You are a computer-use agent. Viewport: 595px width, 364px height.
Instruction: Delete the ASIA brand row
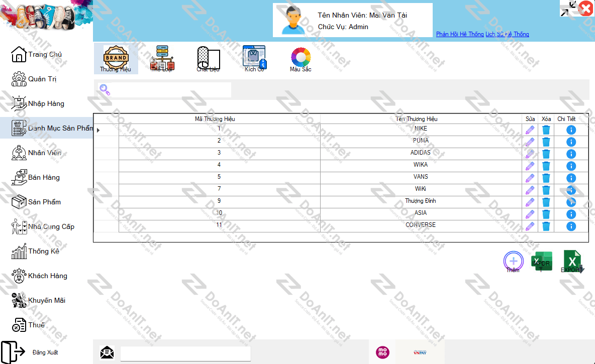click(546, 214)
